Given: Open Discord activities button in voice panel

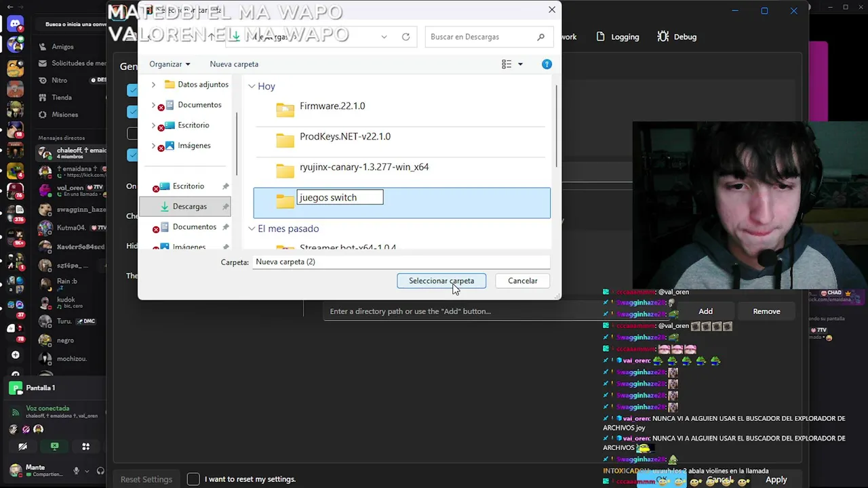Looking at the screenshot, I should (x=85, y=447).
